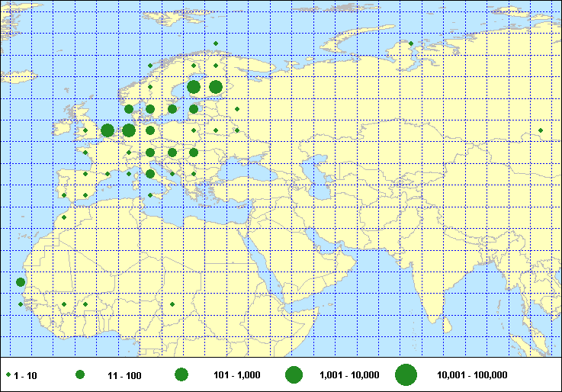The image size is (562, 392).
Task: Click the 1,001 - 10,000 legend circle
Action: [294, 374]
